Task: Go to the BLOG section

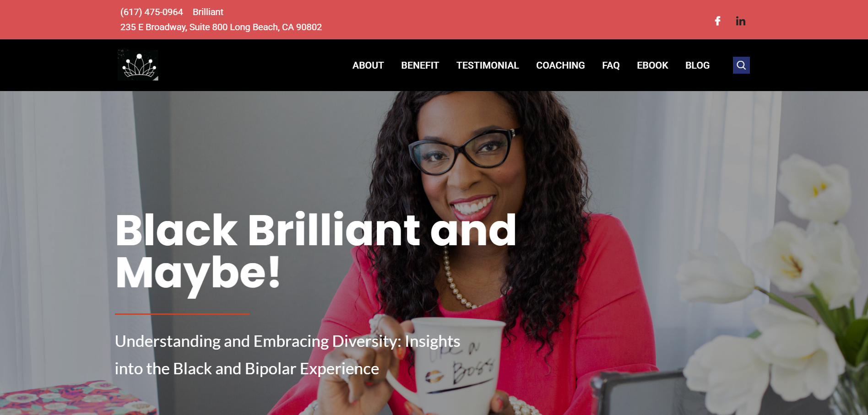Action: 697,65
